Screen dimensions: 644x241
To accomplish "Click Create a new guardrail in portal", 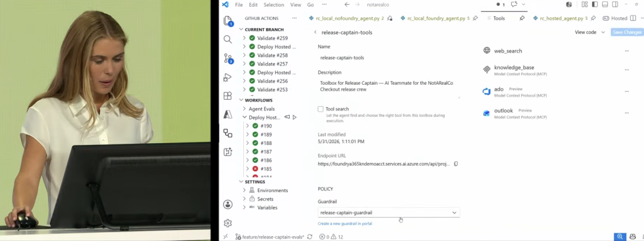I will [x=345, y=224].
